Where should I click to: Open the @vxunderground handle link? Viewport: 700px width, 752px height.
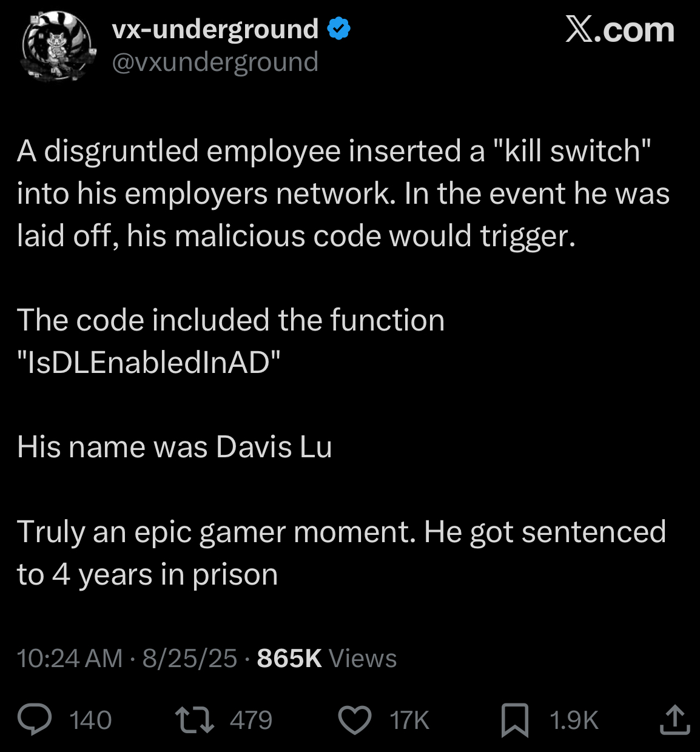tap(215, 62)
